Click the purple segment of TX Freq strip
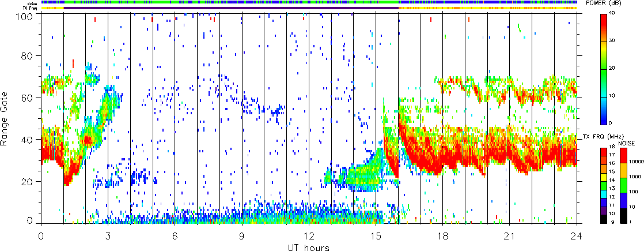Viewport: 644px width, 251px height. [231, 8]
